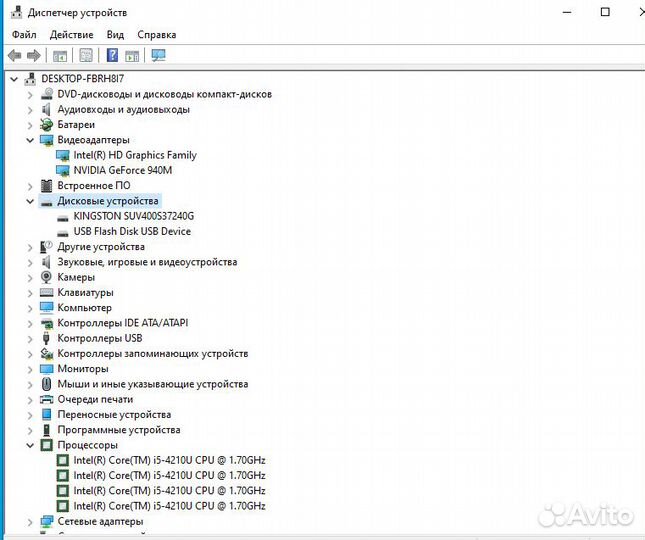The width and height of the screenshot is (645, 540).
Task: Expand the Встроенное ПО category
Action: tap(30, 186)
